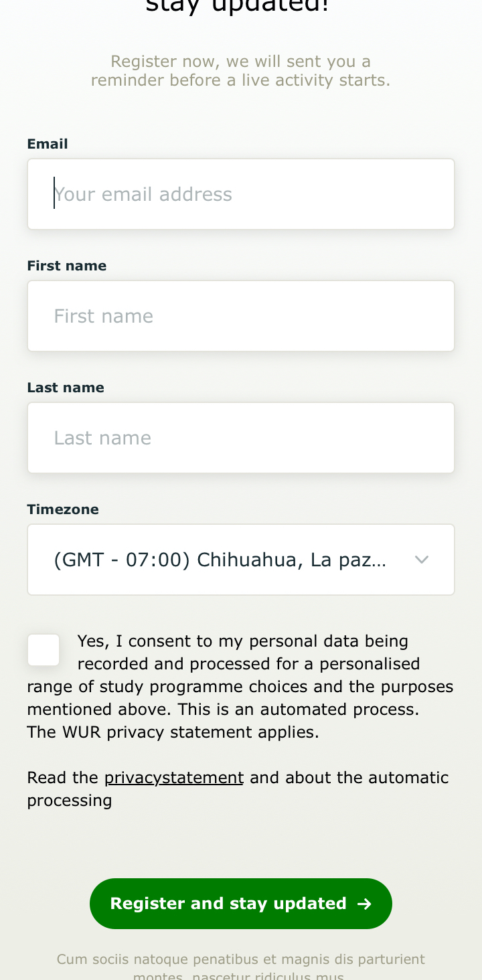Focus the First name text field

coord(241,316)
